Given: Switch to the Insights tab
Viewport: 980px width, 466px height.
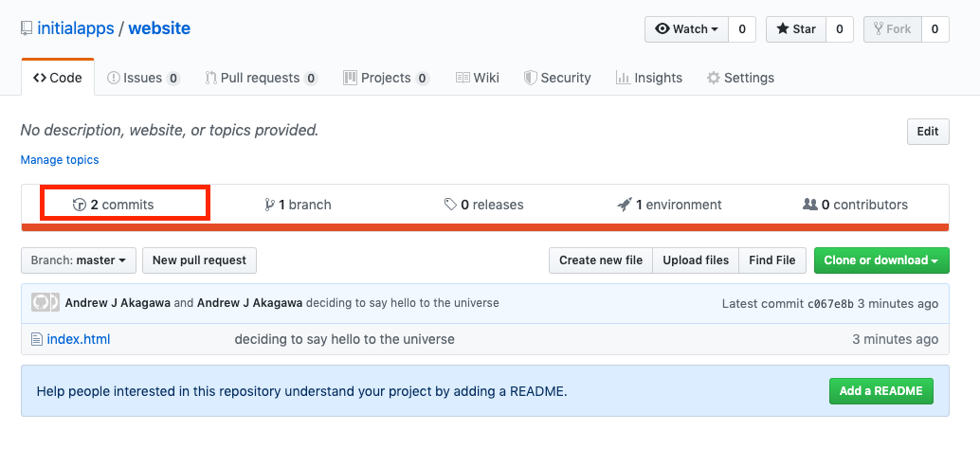Looking at the screenshot, I should click(x=648, y=78).
